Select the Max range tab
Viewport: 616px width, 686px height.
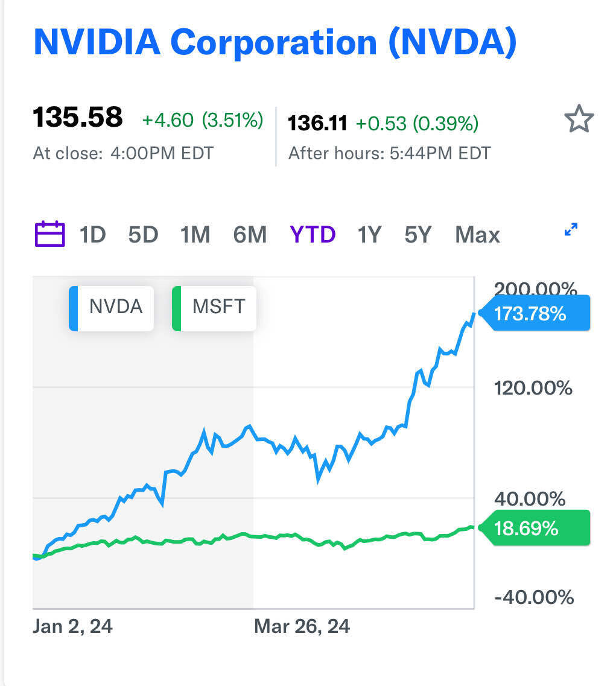tap(477, 234)
